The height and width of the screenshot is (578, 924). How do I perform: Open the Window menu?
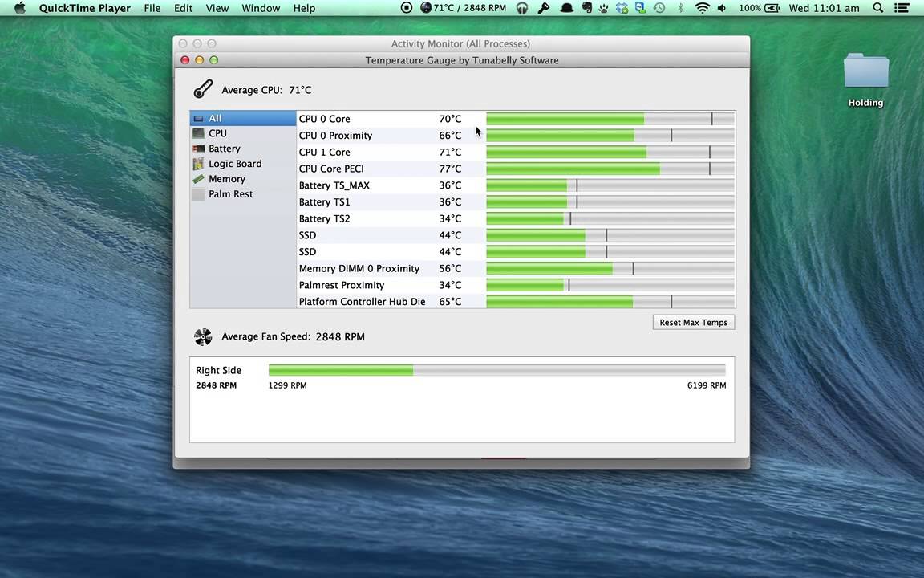point(261,8)
